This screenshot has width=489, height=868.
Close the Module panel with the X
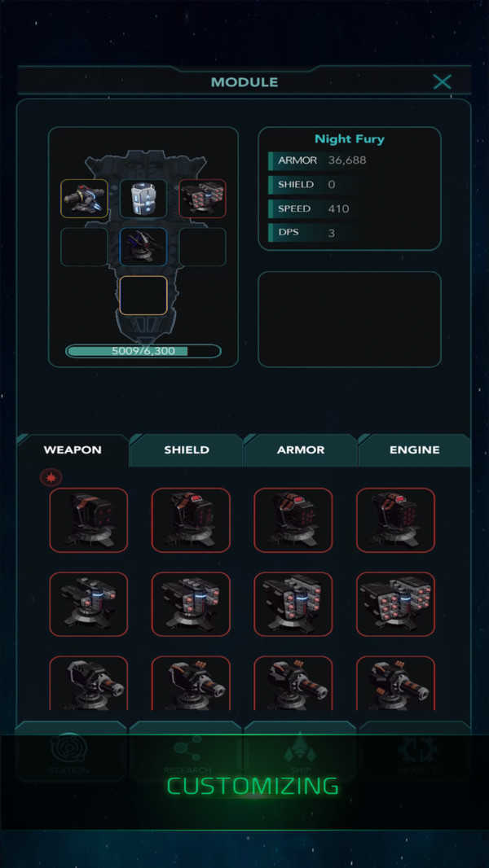point(442,82)
